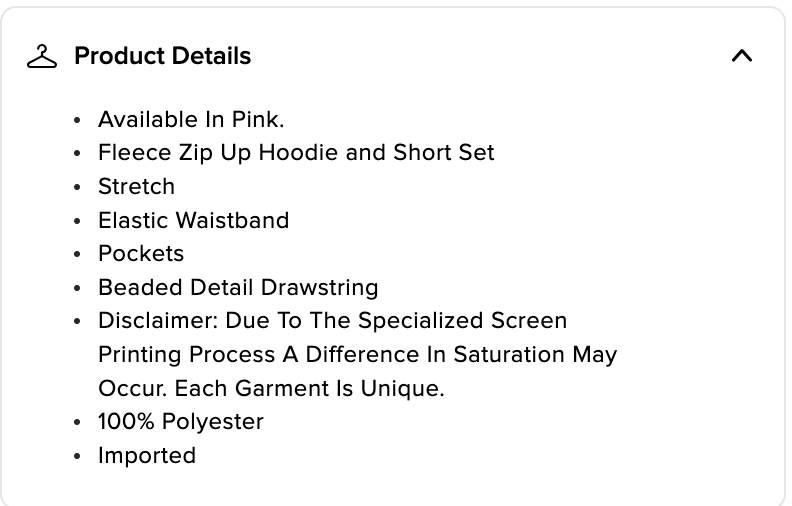
Task: Click the "Imported" list item
Action: 147,456
